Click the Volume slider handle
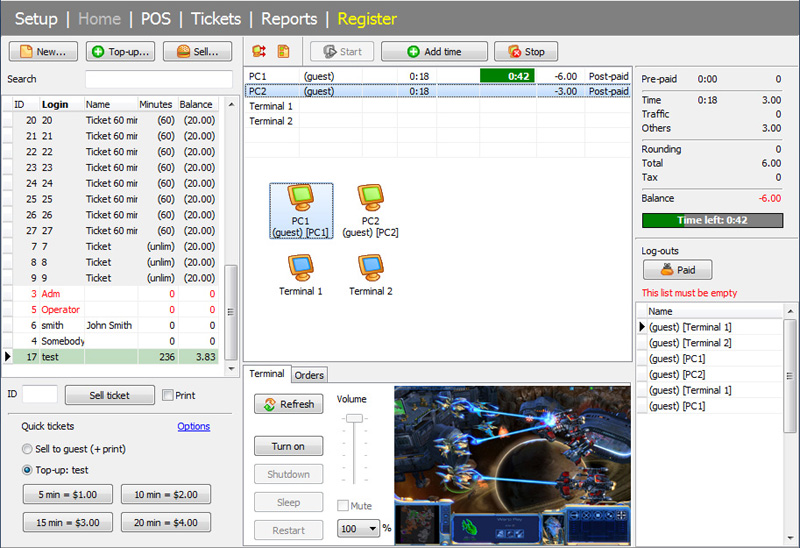 354,418
